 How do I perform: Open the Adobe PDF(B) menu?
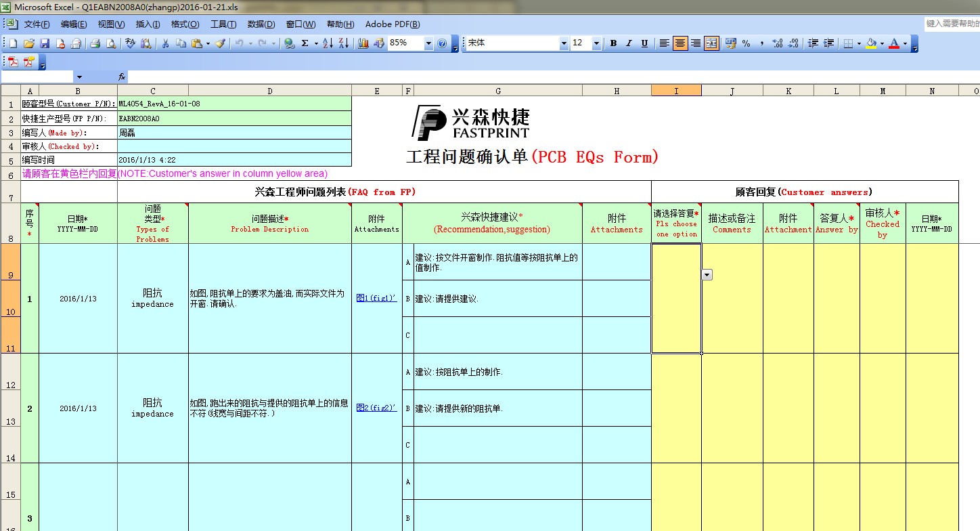393,24
